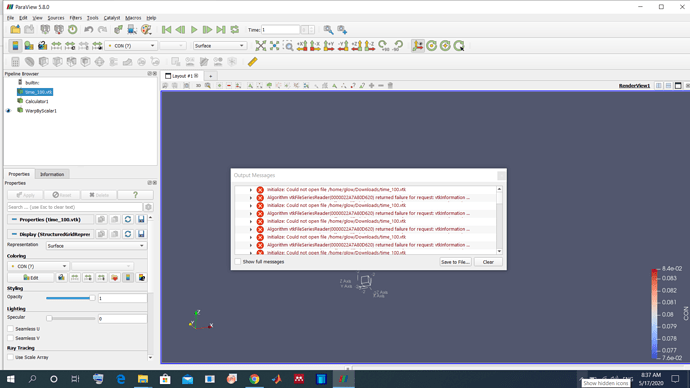Click the Clear button in Output Messages

click(488, 262)
